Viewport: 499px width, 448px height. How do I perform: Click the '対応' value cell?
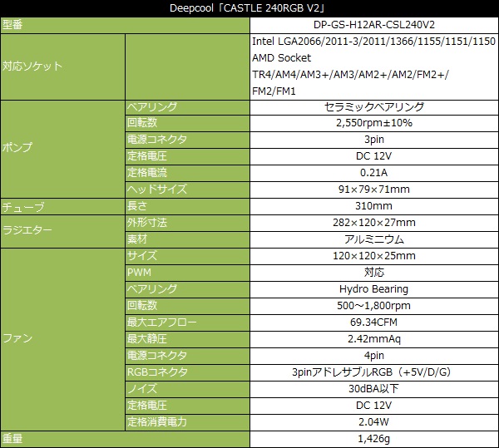(374, 273)
